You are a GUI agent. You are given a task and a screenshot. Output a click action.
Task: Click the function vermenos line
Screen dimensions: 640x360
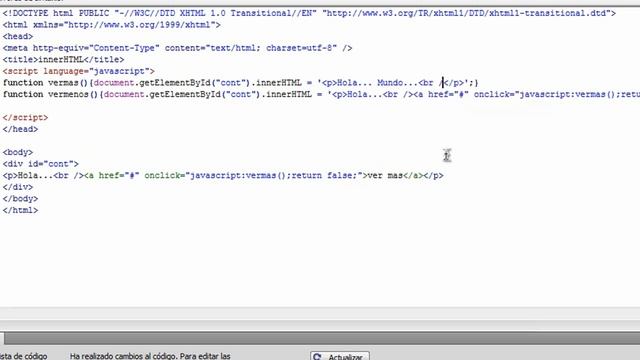point(321,94)
